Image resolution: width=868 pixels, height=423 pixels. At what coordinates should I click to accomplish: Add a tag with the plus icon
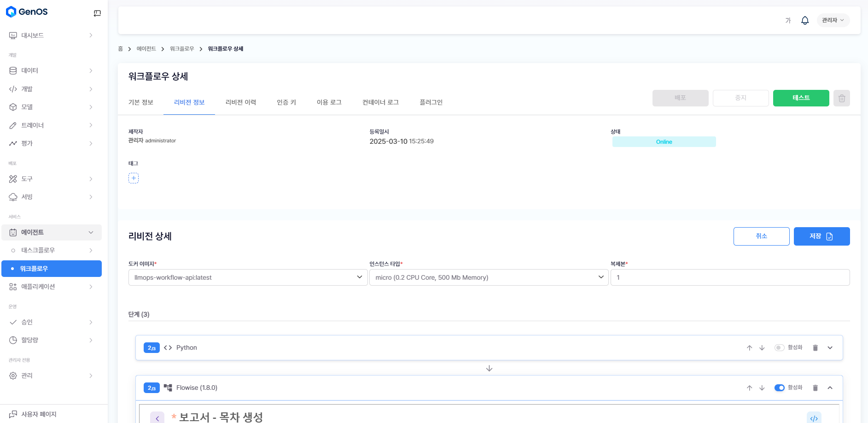tap(134, 178)
